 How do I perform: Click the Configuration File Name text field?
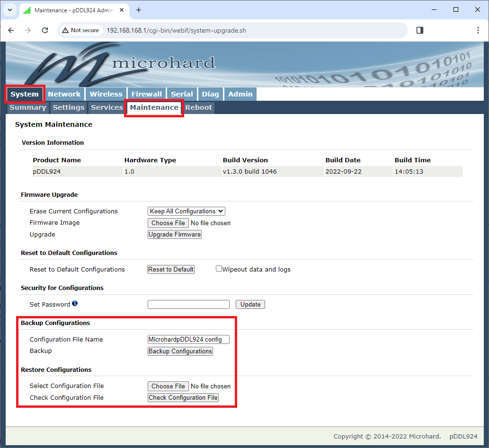click(188, 339)
